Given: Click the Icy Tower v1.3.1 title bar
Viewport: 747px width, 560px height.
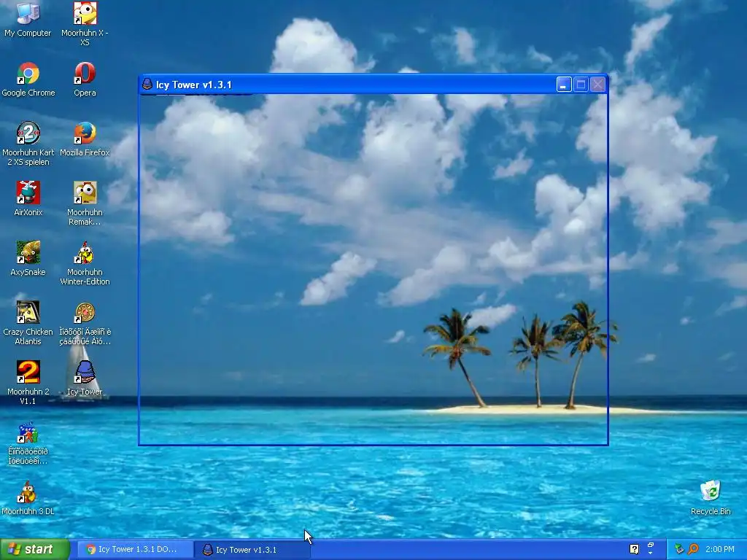Looking at the screenshot, I should coord(373,85).
